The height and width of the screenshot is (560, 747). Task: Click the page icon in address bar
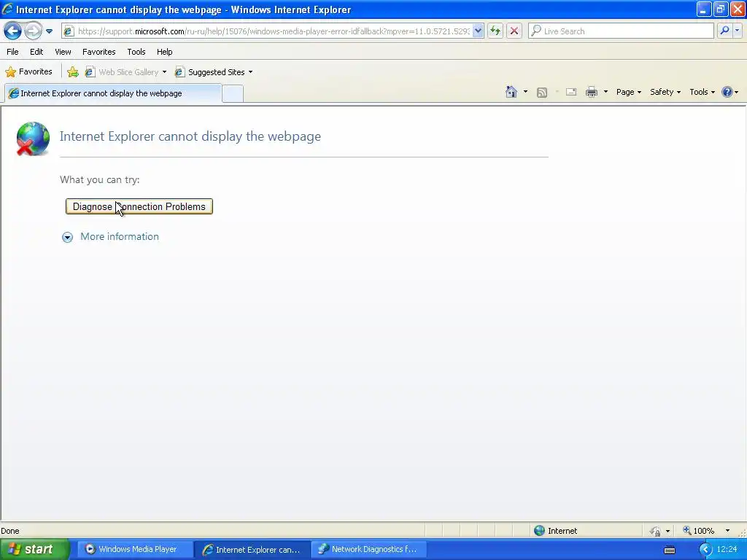pos(69,31)
